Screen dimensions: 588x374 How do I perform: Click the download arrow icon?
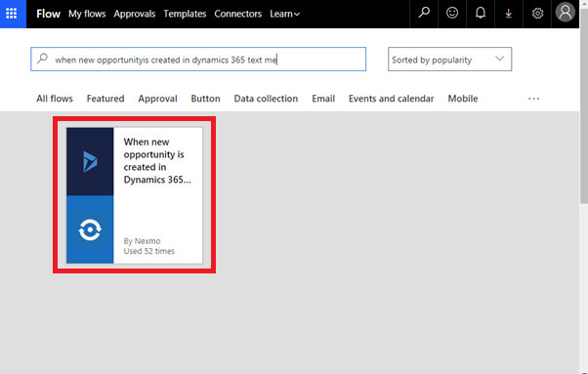(x=509, y=13)
